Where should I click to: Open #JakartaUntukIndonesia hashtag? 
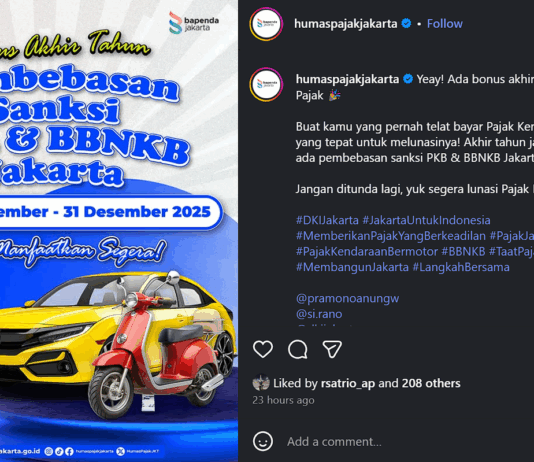click(x=426, y=220)
